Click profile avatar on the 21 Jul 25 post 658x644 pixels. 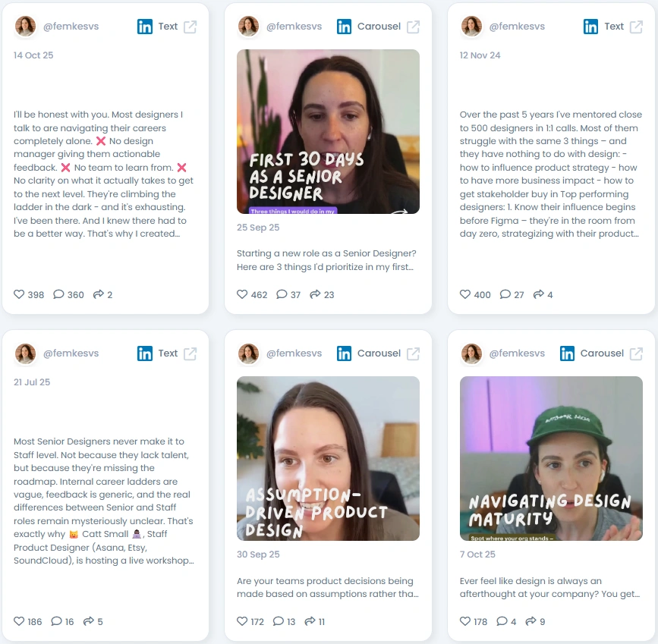tap(25, 353)
